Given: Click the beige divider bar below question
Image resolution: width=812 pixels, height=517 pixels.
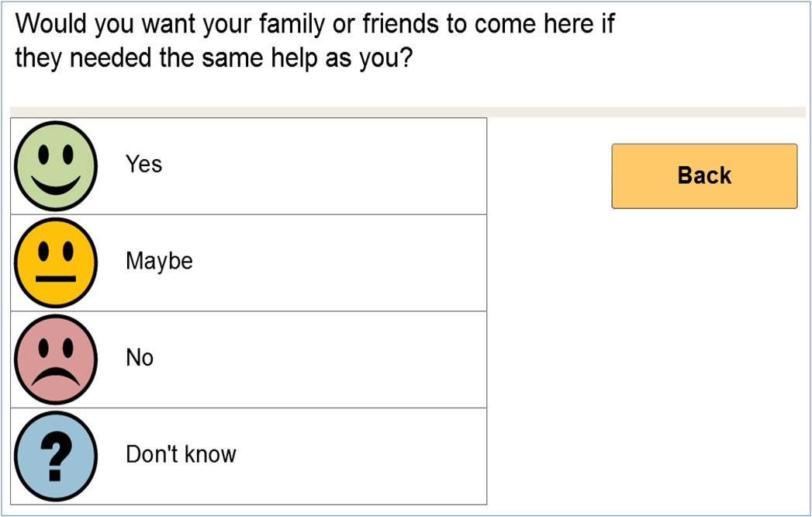Looking at the screenshot, I should (x=408, y=112).
